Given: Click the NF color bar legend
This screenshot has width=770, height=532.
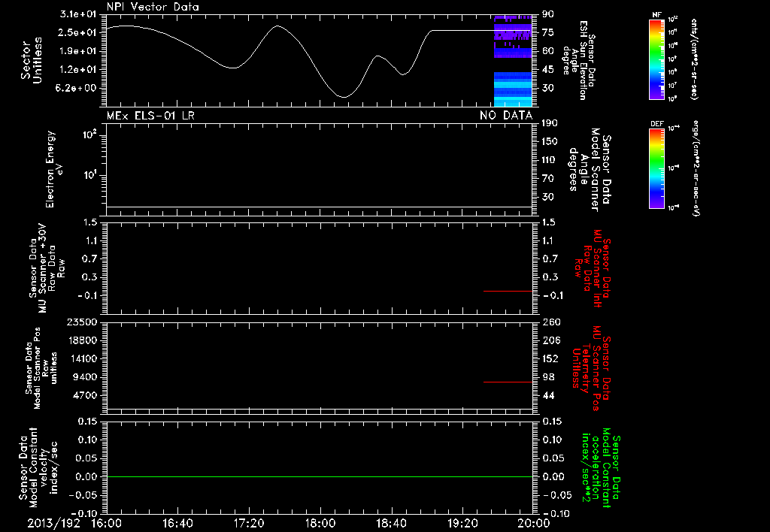Looking at the screenshot, I should point(656,59).
